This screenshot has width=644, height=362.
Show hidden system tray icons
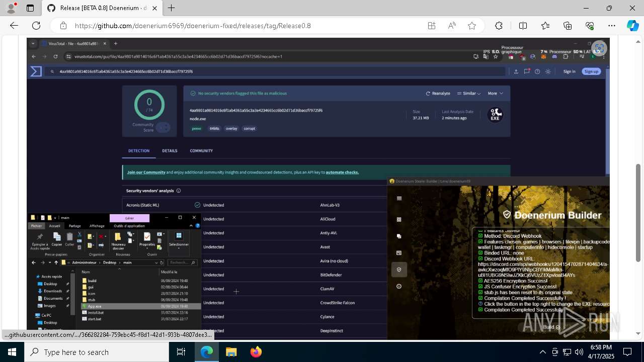[542, 352]
